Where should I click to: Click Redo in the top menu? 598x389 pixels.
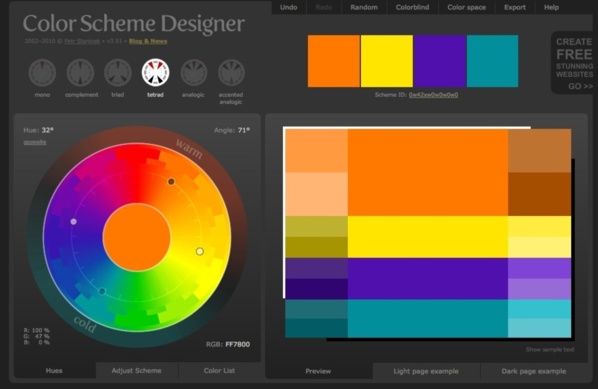(323, 7)
